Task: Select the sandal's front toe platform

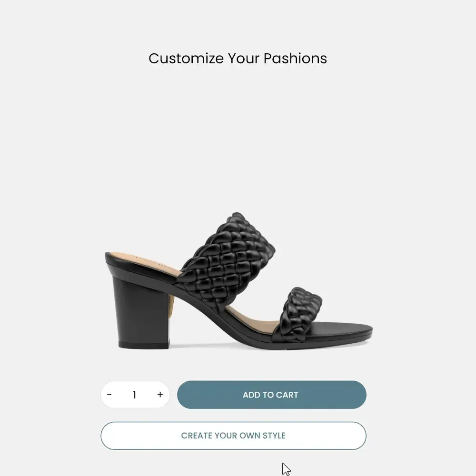Action: [x=343, y=331]
